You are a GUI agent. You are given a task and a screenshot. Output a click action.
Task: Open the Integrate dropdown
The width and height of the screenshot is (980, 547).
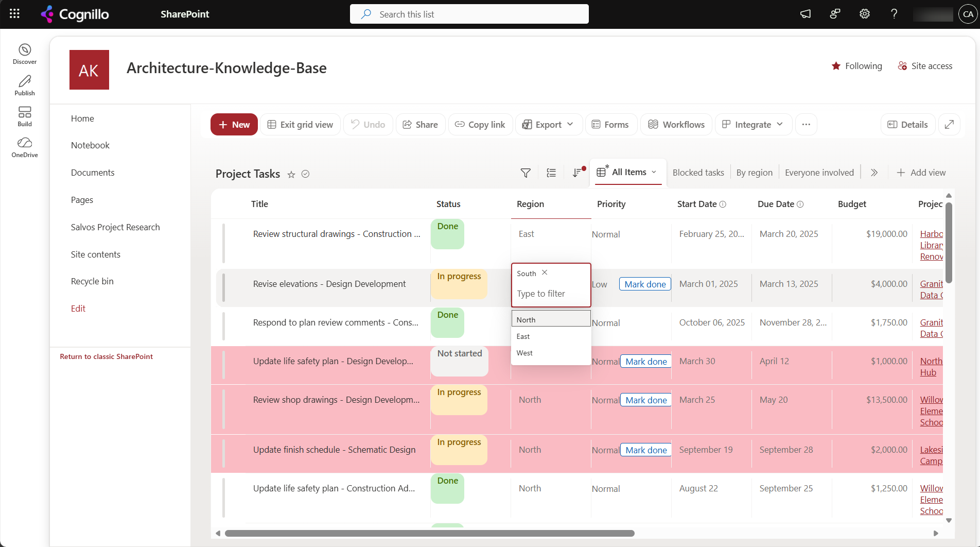(753, 125)
